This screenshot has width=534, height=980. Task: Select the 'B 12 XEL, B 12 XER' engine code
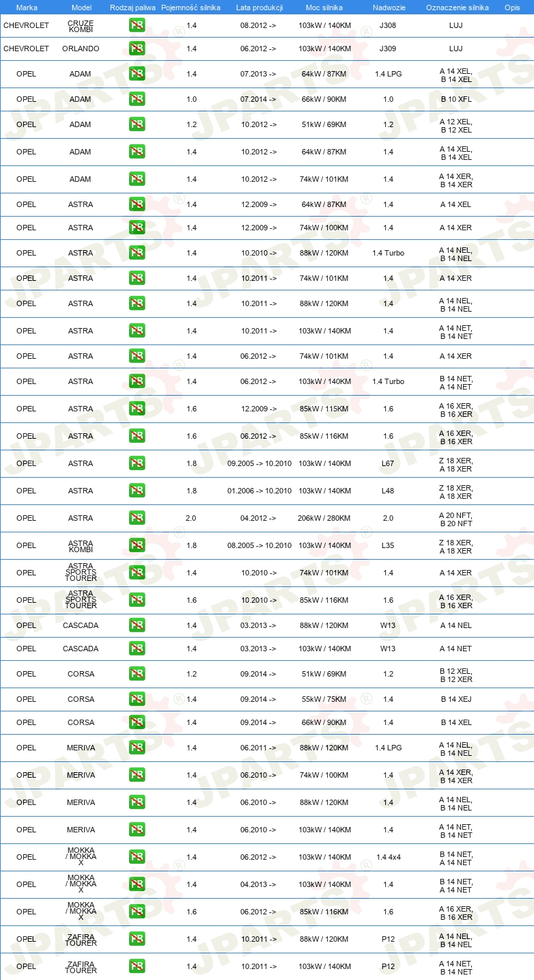(456, 675)
